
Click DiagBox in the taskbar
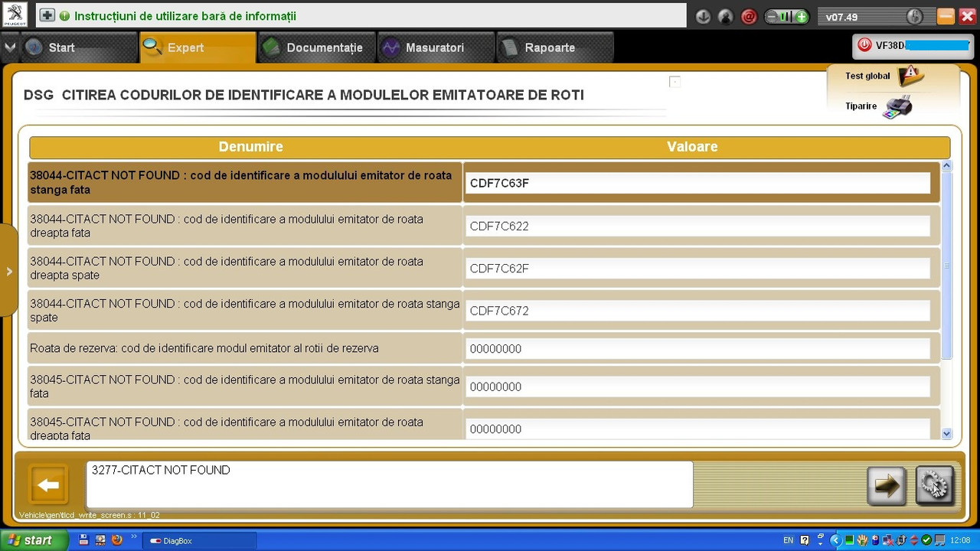[x=199, y=540]
